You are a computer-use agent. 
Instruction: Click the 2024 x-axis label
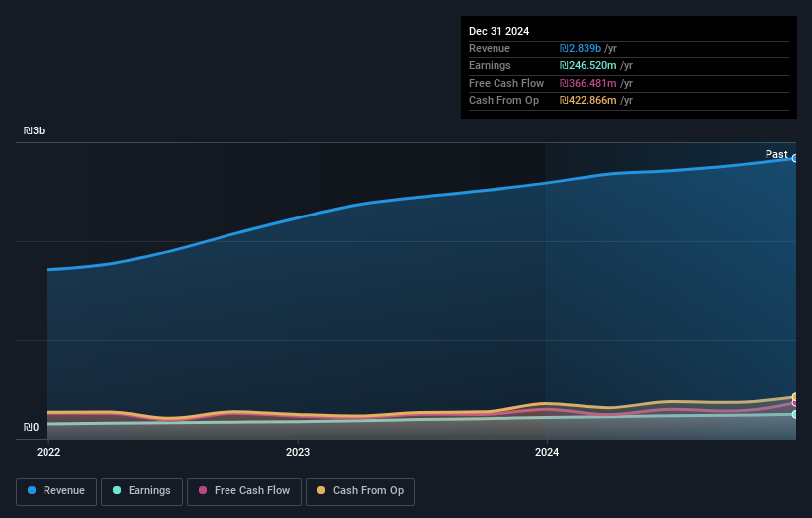[x=547, y=453]
